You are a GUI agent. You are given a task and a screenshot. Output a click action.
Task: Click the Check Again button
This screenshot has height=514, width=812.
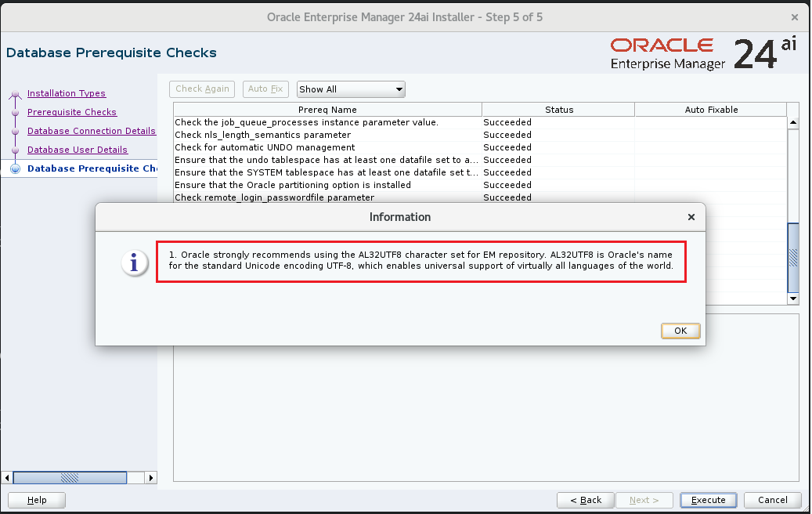point(202,89)
